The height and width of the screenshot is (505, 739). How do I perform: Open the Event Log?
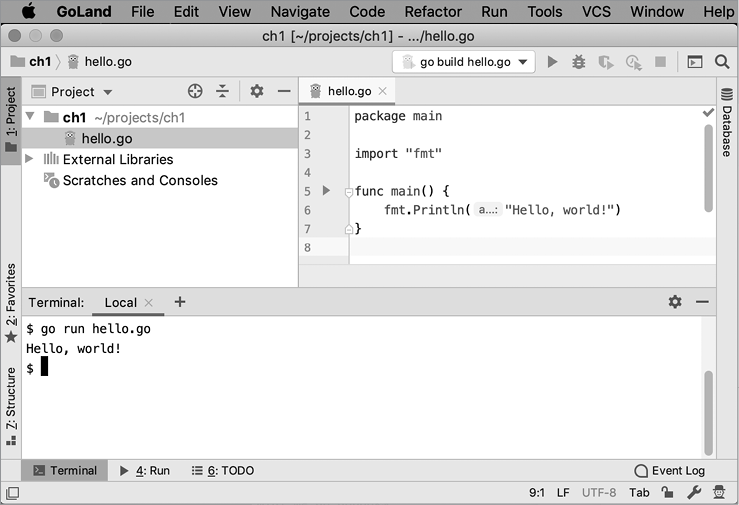(670, 470)
